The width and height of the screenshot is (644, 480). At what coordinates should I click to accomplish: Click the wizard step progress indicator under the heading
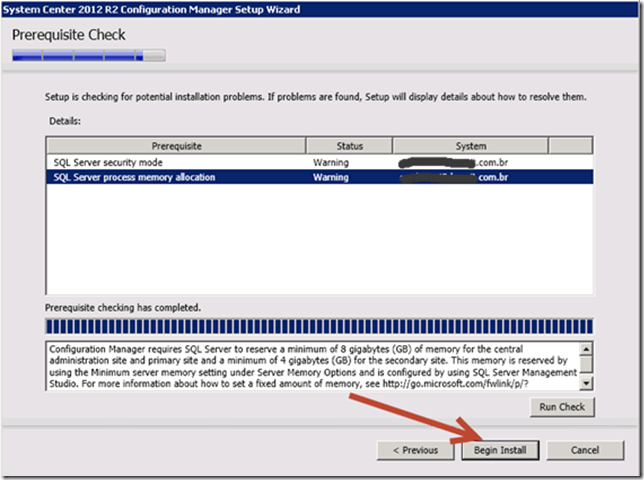88,56
